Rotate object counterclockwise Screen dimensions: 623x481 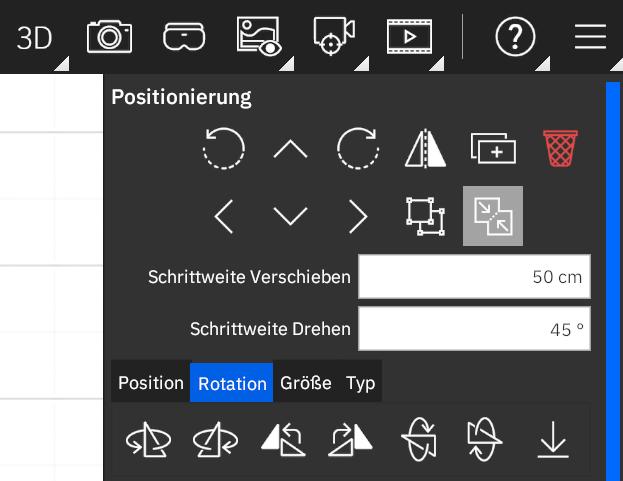click(x=224, y=149)
